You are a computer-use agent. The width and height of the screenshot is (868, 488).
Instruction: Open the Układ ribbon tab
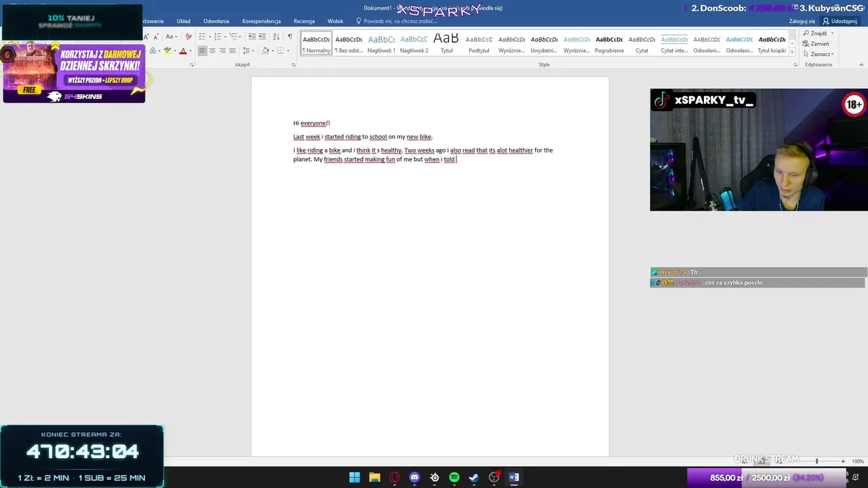[x=183, y=21]
